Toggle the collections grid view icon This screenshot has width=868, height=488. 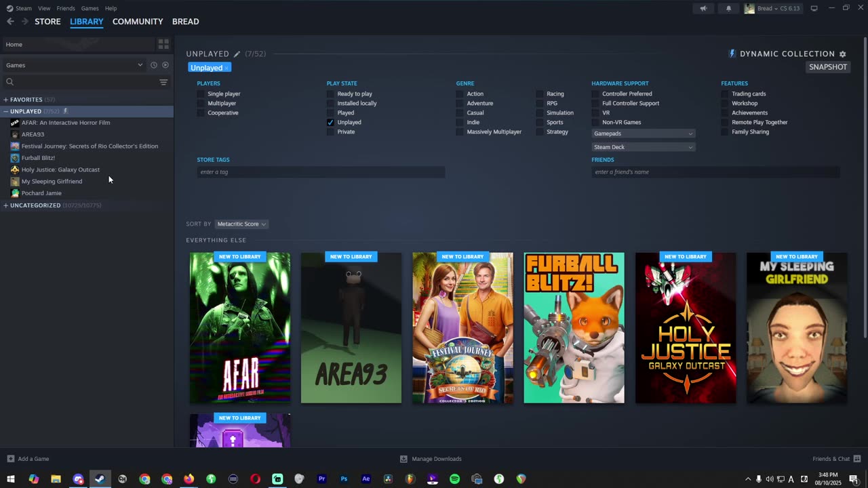tap(163, 44)
